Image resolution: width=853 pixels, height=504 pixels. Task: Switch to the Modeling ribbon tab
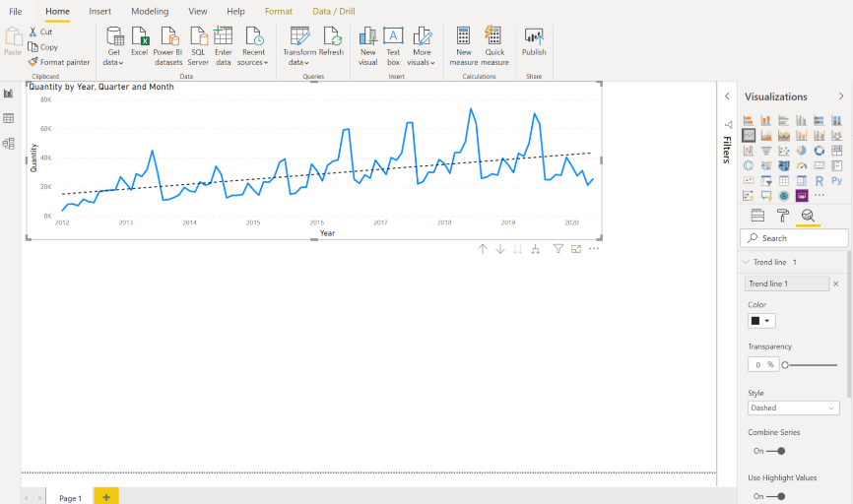tap(150, 12)
